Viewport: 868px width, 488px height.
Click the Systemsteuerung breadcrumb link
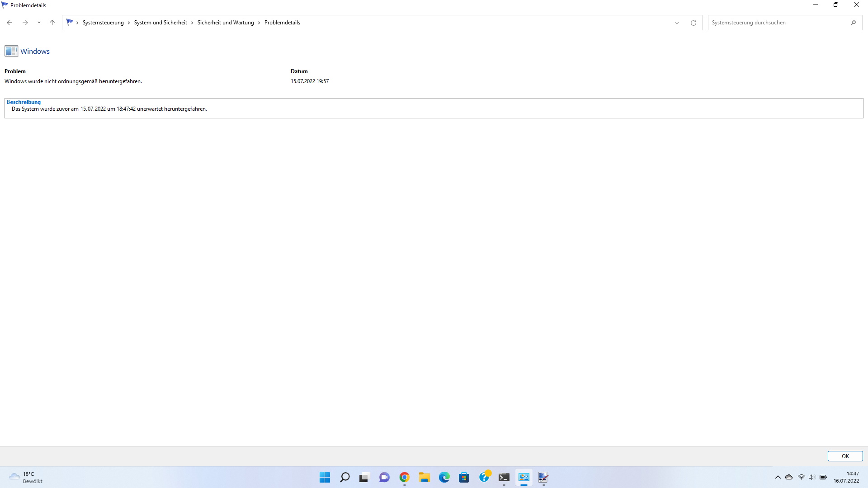pos(103,23)
